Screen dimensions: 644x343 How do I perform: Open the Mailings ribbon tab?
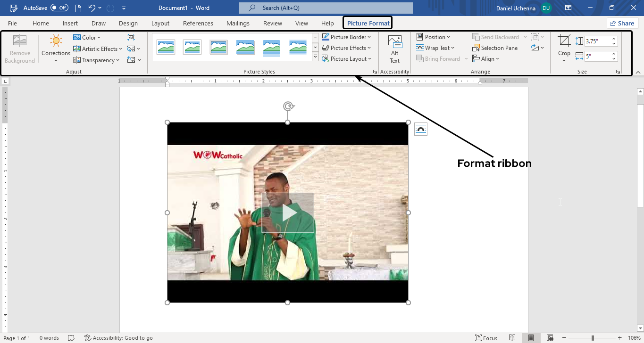point(238,23)
